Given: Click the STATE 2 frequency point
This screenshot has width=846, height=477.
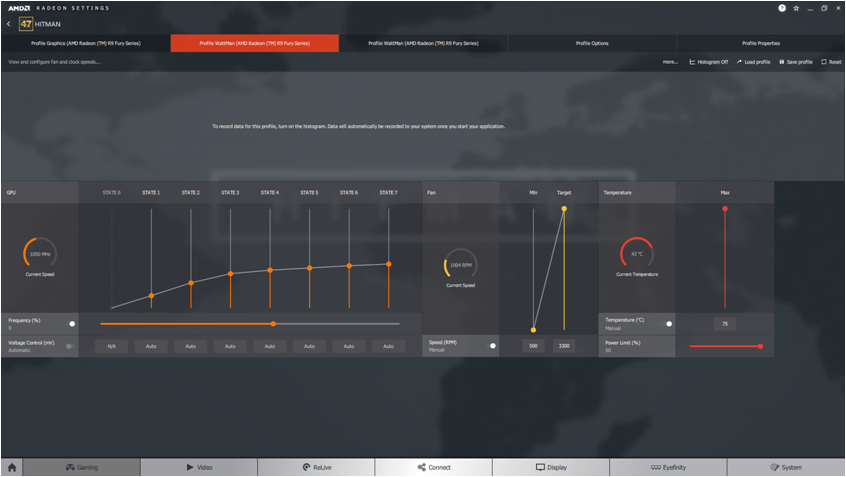Looking at the screenshot, I should coord(191,283).
